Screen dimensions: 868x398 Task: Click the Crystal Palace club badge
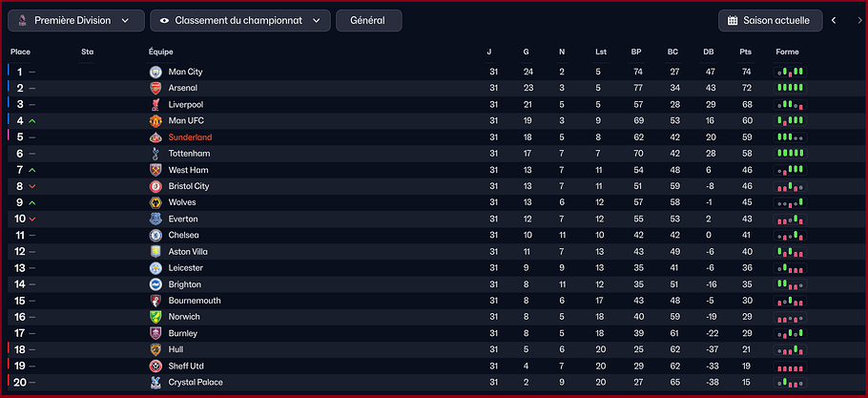pos(155,383)
